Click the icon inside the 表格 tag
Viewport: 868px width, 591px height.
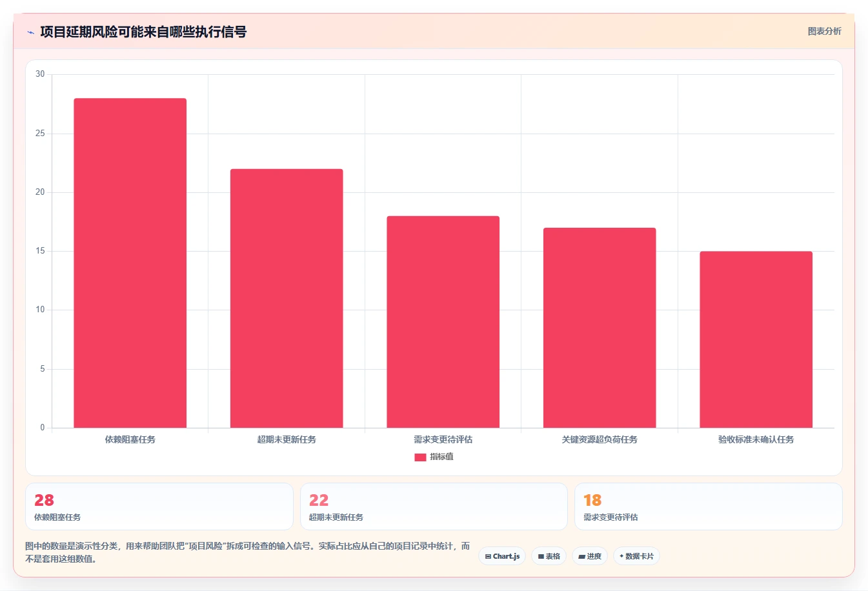pos(541,556)
